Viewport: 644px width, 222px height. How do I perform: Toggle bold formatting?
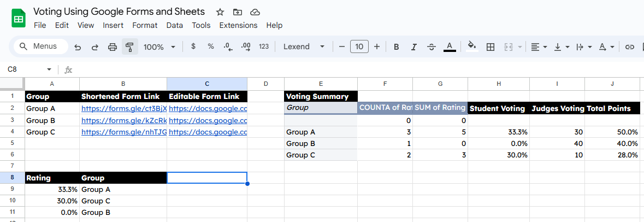coord(397,47)
